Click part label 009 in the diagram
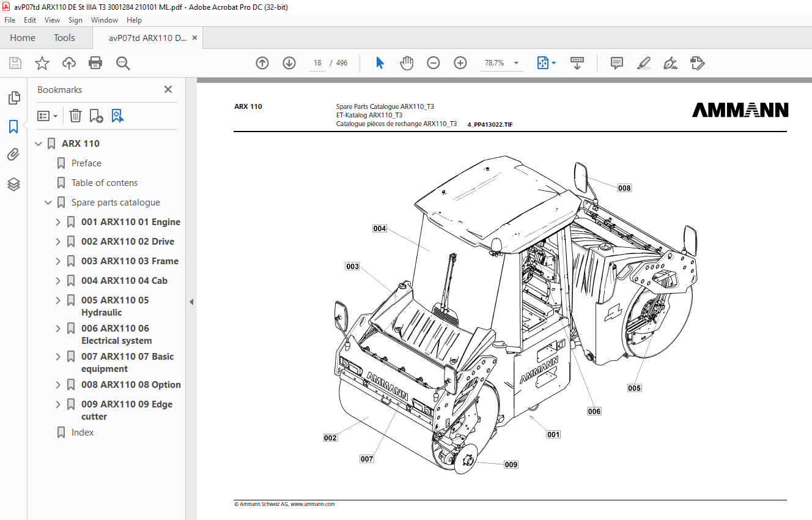 (x=511, y=464)
